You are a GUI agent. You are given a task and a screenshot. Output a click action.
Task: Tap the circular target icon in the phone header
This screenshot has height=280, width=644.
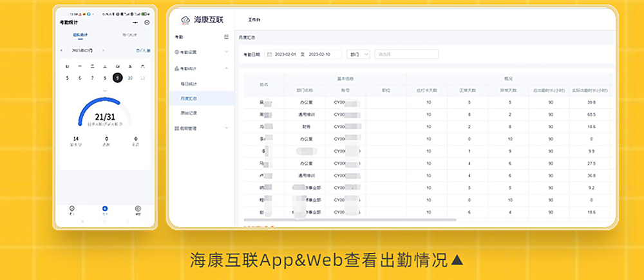click(x=147, y=22)
